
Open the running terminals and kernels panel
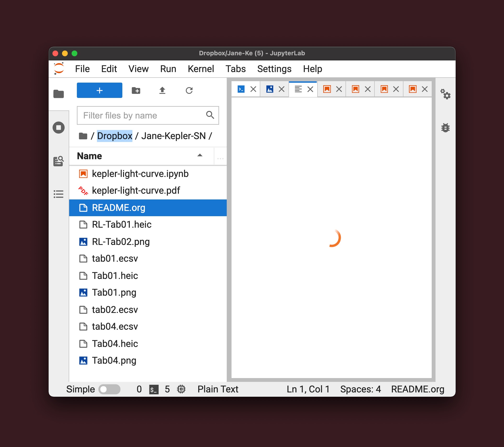pyautogui.click(x=58, y=127)
